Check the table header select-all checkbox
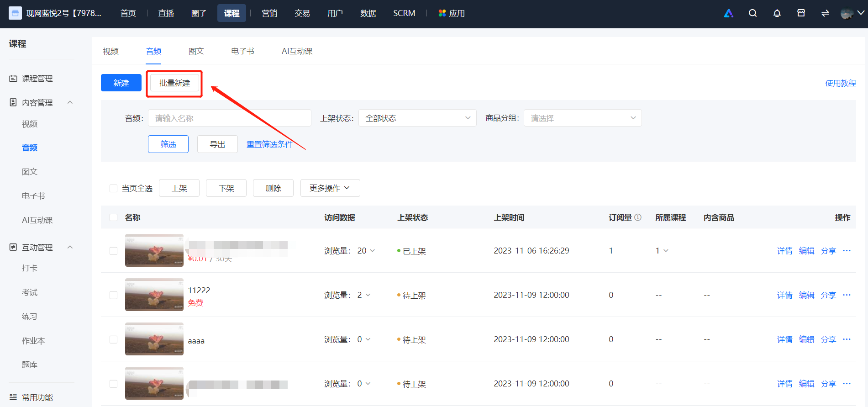The height and width of the screenshot is (407, 868). 114,217
